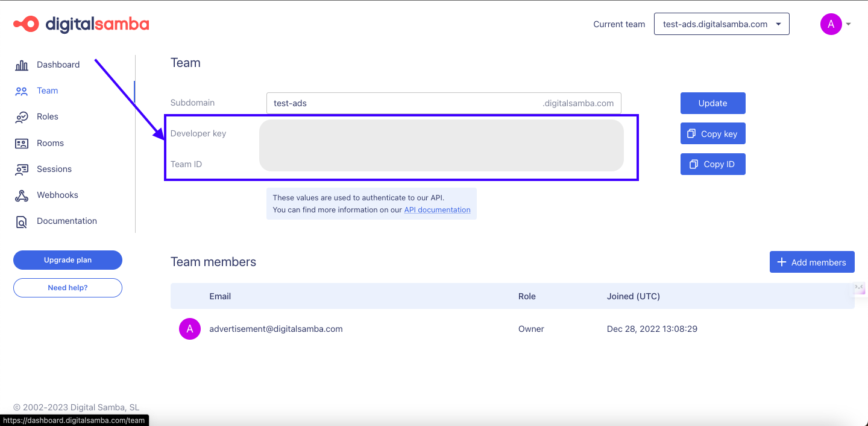
Task: Click the Roles icon in sidebar
Action: click(22, 117)
